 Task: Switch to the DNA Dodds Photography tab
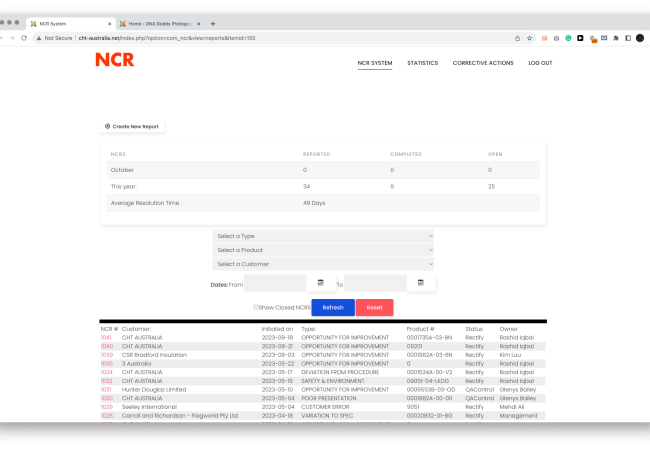click(x=160, y=23)
